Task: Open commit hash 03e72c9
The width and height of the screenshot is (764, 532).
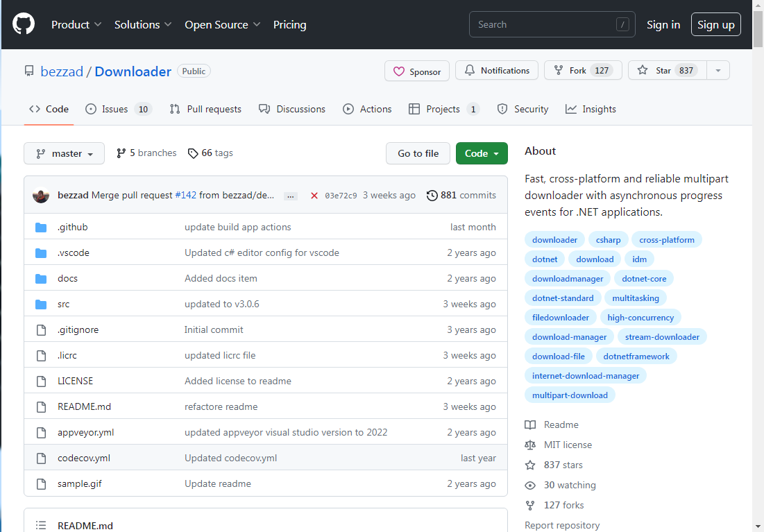Action: click(341, 196)
